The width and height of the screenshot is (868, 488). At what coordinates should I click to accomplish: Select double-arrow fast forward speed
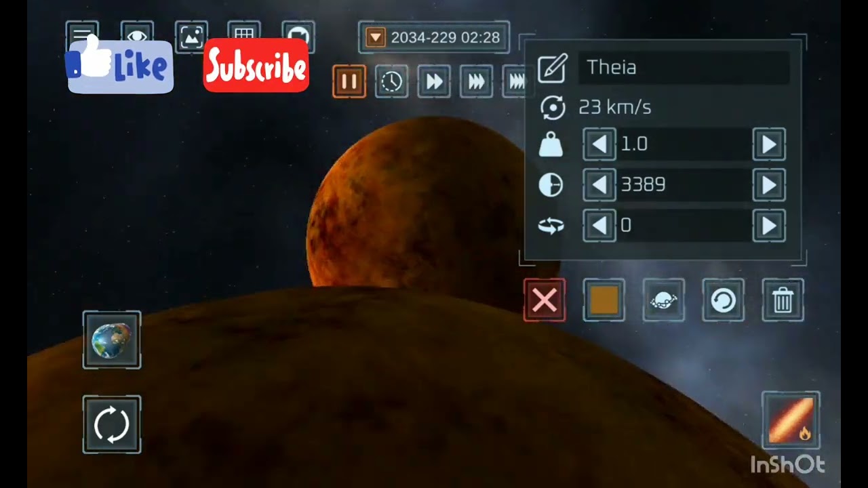[x=434, y=82]
